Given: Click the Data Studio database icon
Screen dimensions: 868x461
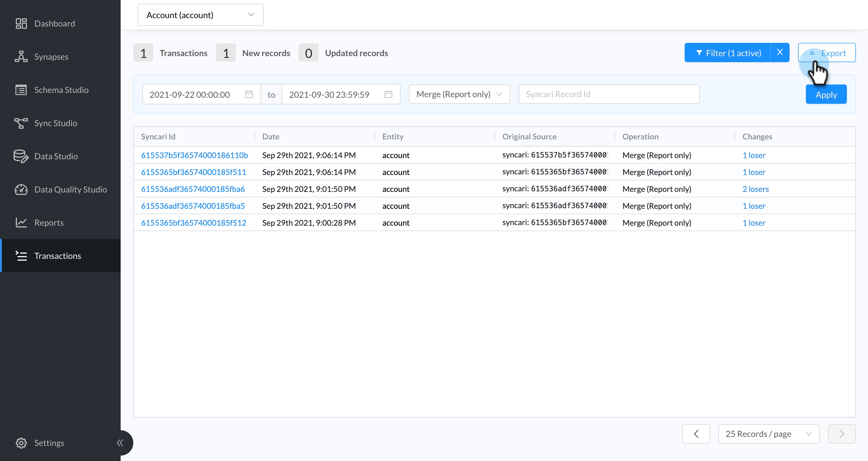Looking at the screenshot, I should tap(21, 156).
